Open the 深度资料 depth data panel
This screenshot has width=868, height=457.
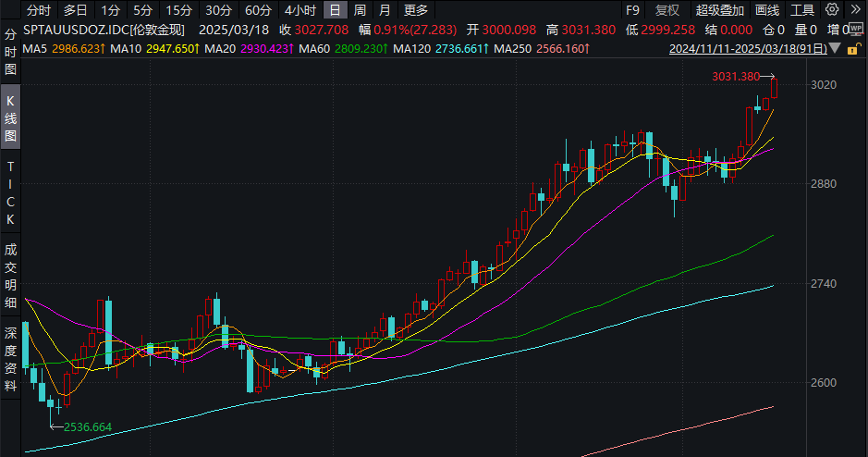(x=11, y=359)
